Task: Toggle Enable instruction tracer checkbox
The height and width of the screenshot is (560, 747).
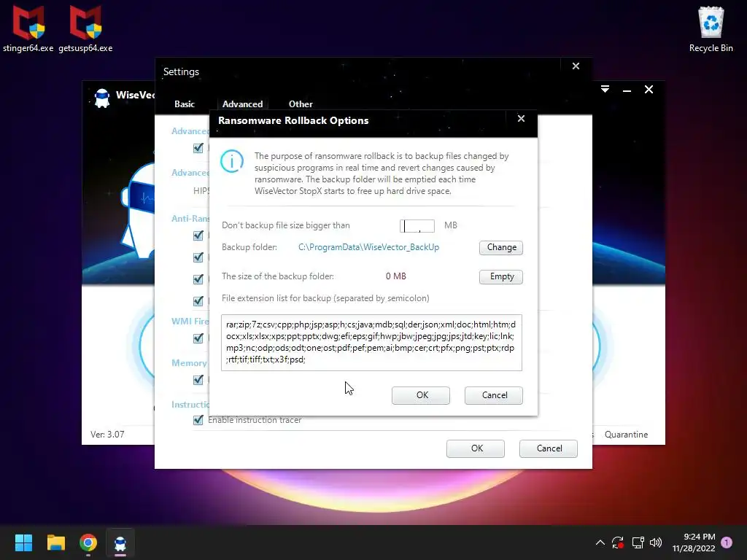Action: click(198, 420)
